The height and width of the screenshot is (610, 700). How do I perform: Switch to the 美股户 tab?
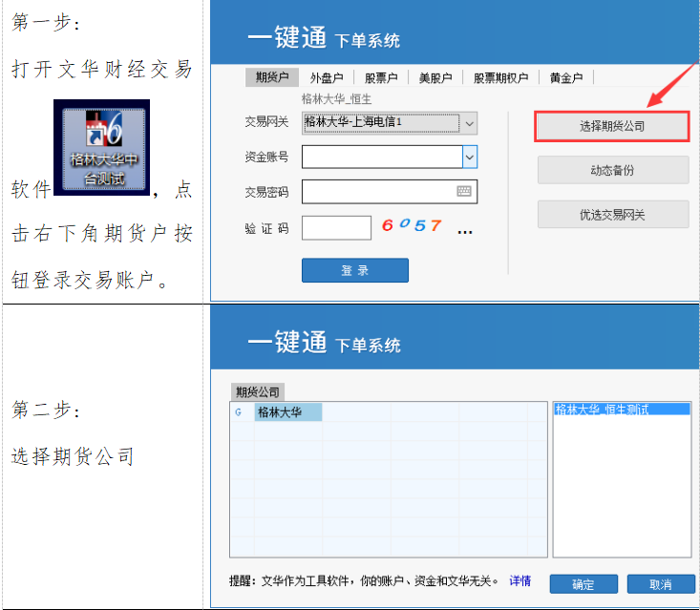435,78
